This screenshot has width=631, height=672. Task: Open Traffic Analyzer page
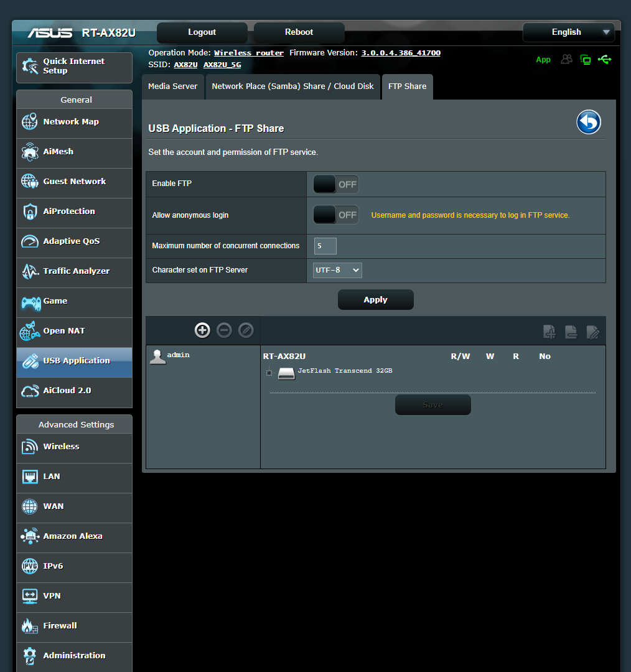coord(74,273)
